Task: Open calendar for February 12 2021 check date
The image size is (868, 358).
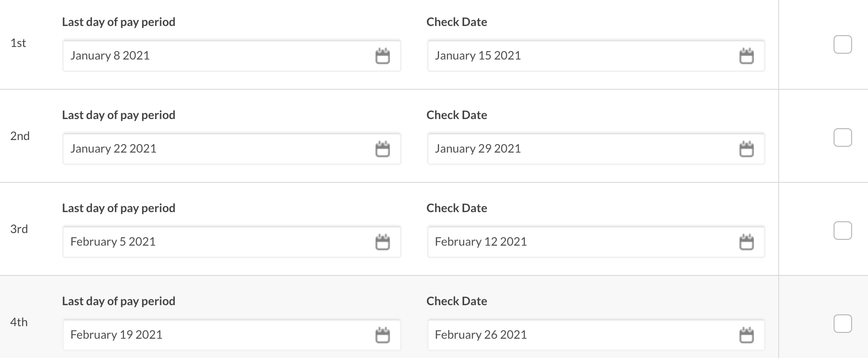Action: (746, 242)
